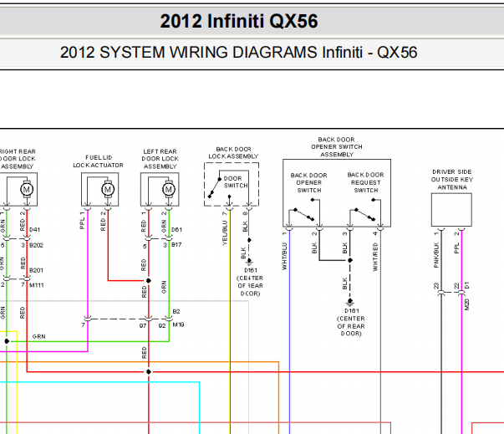Screen dimensions: 504x434
Task: Click the 'YEL/BLU' wire label
Action: click(x=225, y=232)
